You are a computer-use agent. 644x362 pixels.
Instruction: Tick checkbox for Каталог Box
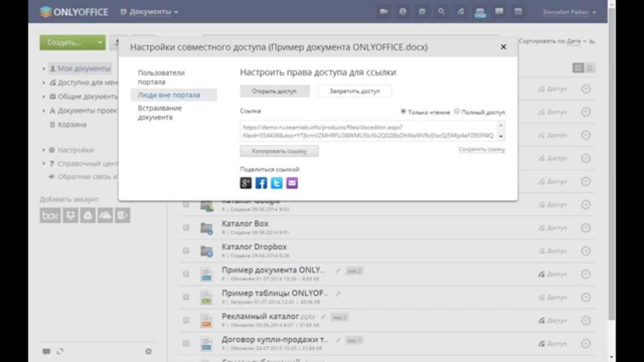click(x=186, y=227)
